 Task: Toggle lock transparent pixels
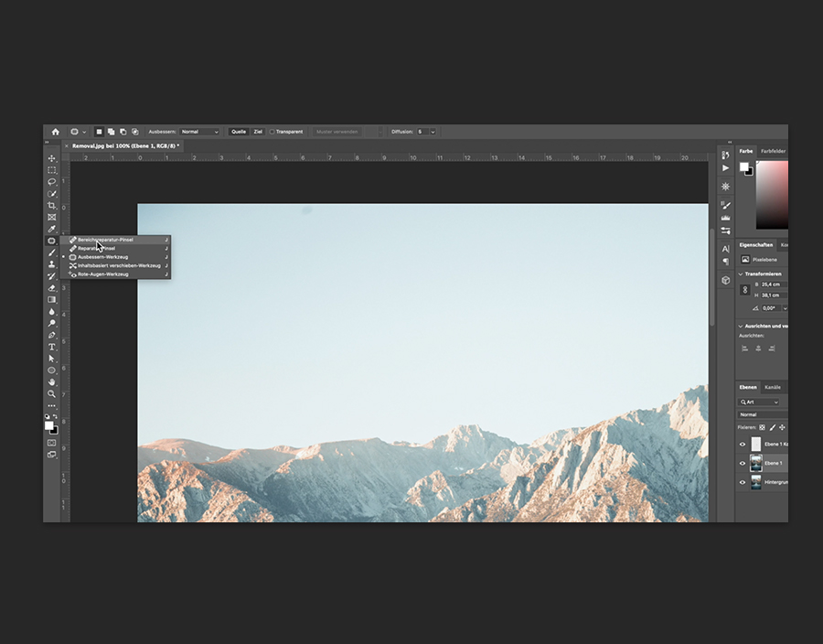click(x=762, y=427)
